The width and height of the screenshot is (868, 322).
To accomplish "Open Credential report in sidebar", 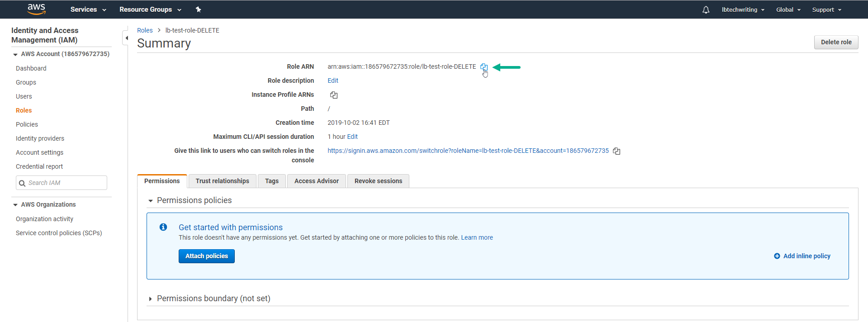I will 39,166.
